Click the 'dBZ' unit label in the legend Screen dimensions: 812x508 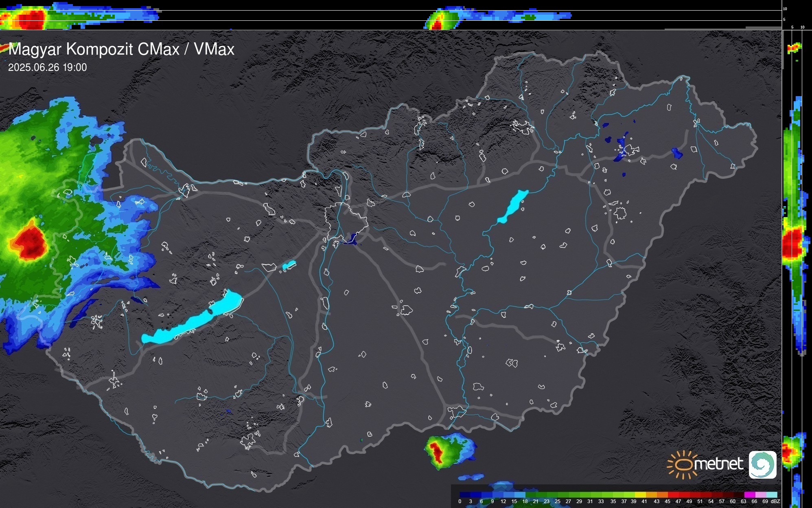pyautogui.click(x=775, y=501)
